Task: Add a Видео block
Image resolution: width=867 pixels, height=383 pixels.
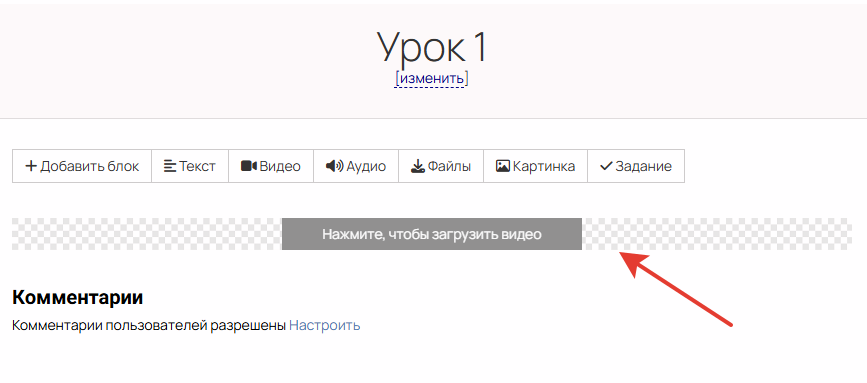Action: tap(271, 166)
